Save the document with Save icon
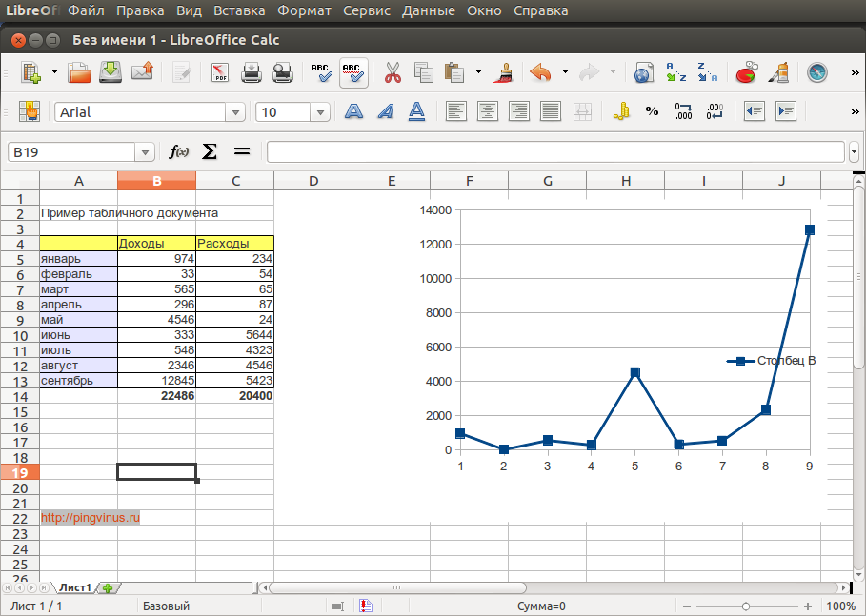The image size is (866, 616). tap(111, 72)
